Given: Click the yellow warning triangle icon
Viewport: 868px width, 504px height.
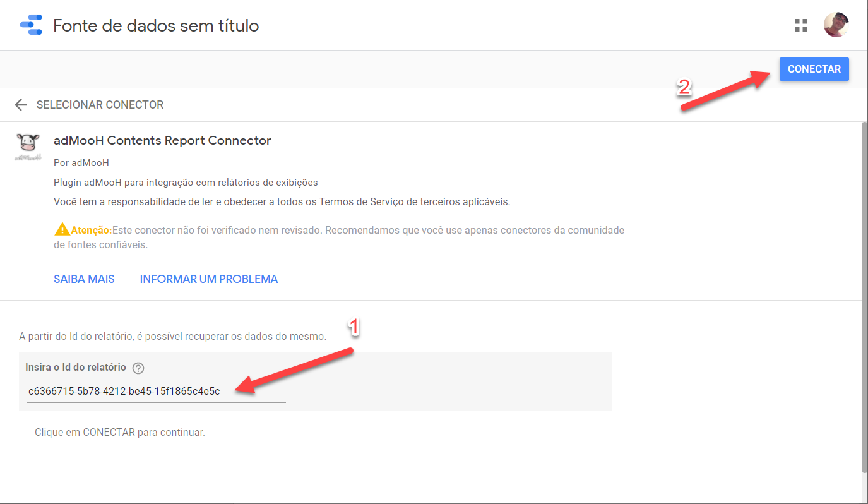Looking at the screenshot, I should pos(62,229).
